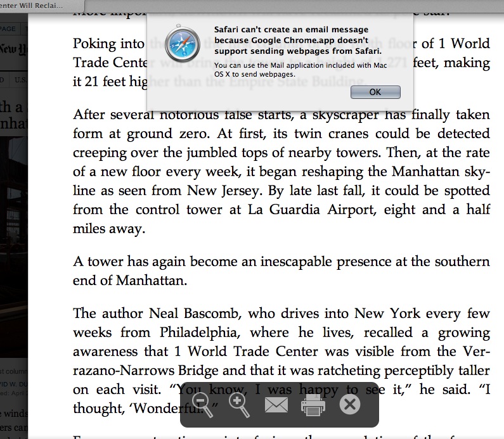Screen dimensions: 504x439
Task: Click the name 'Neal Bascomb' in the article
Action: [195, 314]
